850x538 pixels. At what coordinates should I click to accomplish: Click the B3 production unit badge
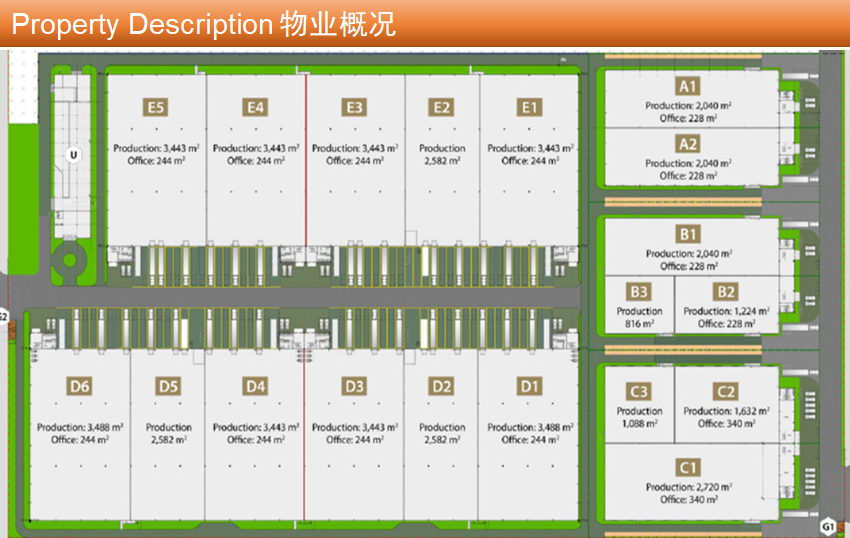639,292
